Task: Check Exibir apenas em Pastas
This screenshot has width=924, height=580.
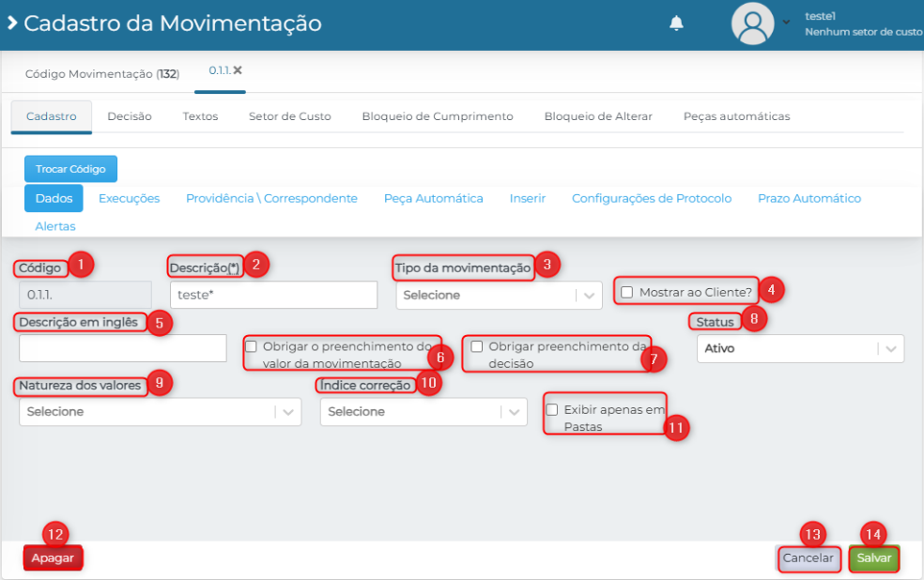Action: coord(552,409)
